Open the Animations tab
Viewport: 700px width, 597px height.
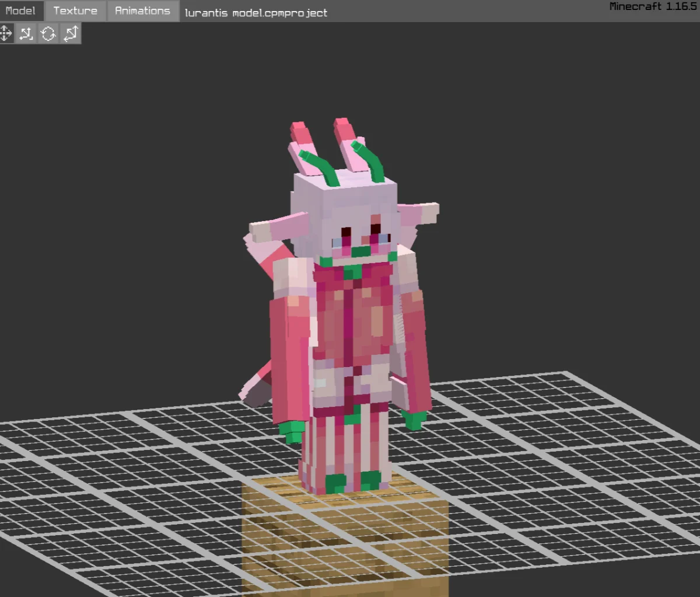point(142,11)
